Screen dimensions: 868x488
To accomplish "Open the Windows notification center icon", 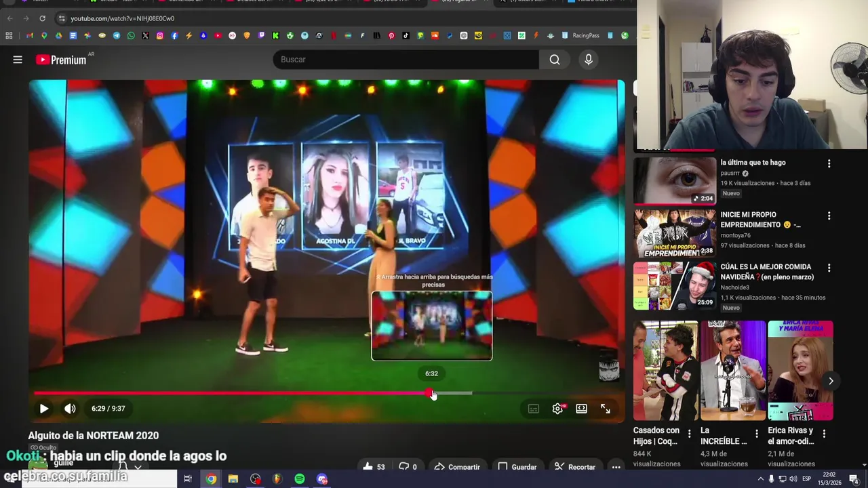I will pyautogui.click(x=854, y=479).
